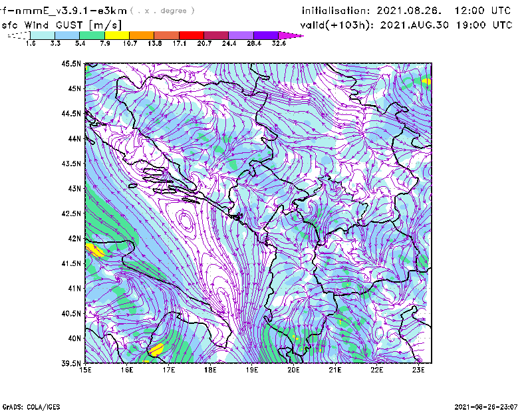Click the 'sfc Wind GUST [m/s]' title
532x411 pixels.
click(61, 25)
